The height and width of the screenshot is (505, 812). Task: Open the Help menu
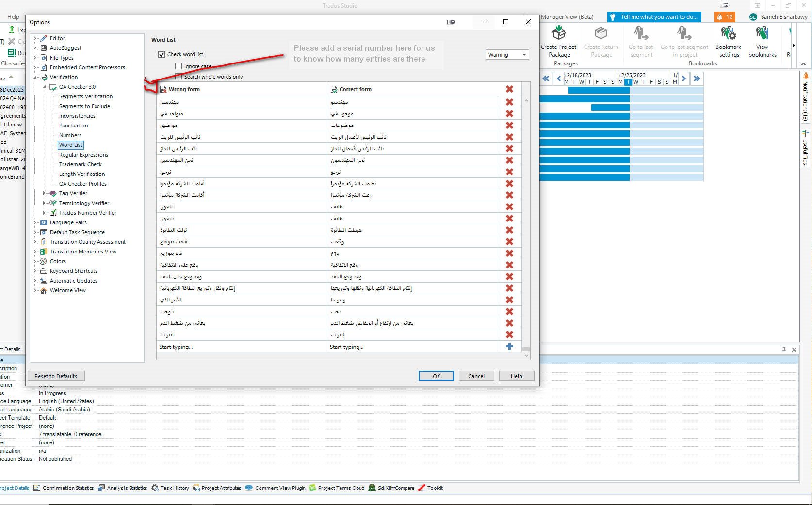click(x=14, y=17)
